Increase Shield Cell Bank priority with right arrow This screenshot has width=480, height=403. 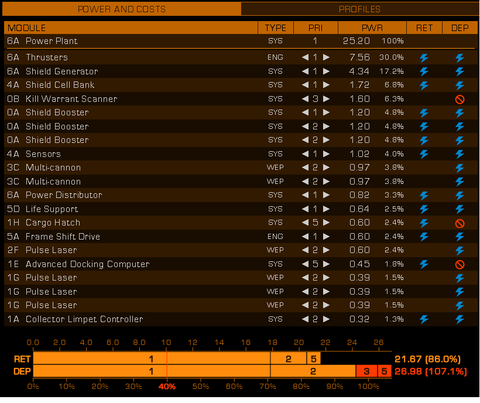pos(326,85)
